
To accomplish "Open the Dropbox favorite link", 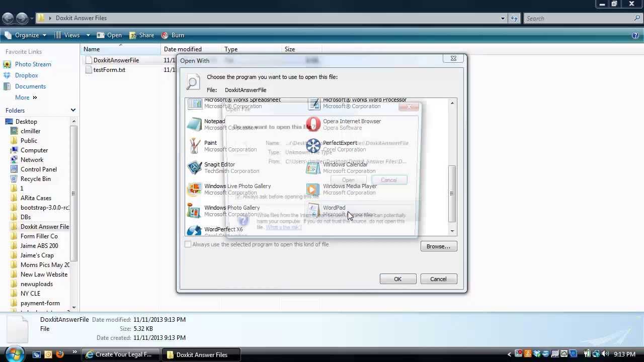I will [x=27, y=75].
